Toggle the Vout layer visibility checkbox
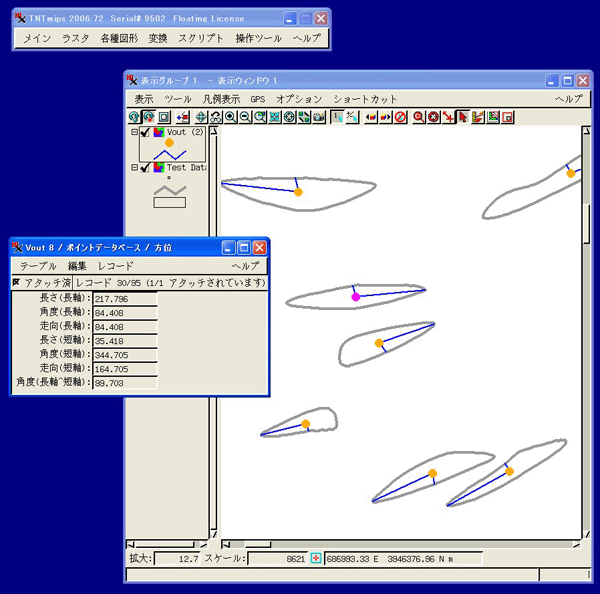This screenshot has width=600, height=594. [146, 132]
